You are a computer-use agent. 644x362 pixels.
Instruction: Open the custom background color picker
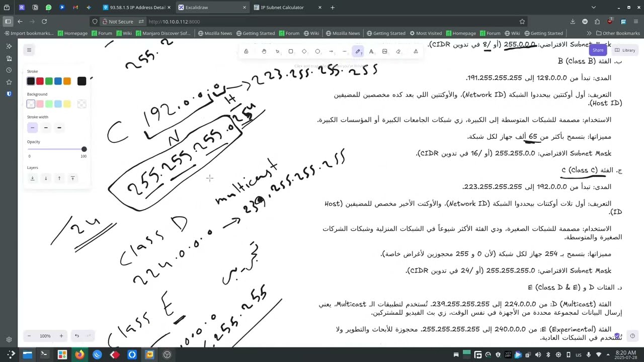[x=82, y=104]
